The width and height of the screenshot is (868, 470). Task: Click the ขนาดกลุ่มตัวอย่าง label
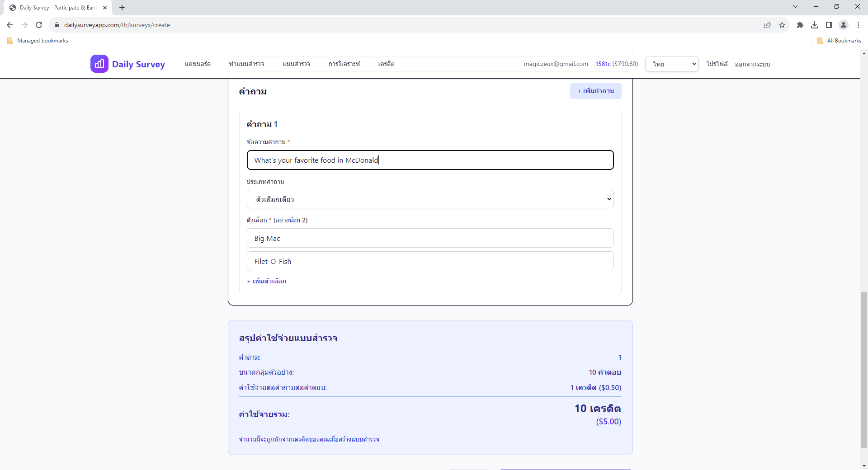coord(266,372)
